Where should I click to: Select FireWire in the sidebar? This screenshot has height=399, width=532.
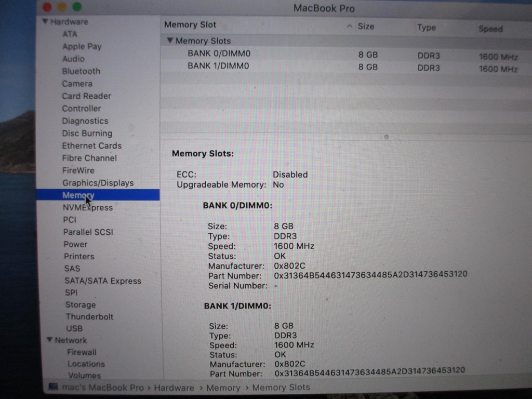(x=78, y=170)
